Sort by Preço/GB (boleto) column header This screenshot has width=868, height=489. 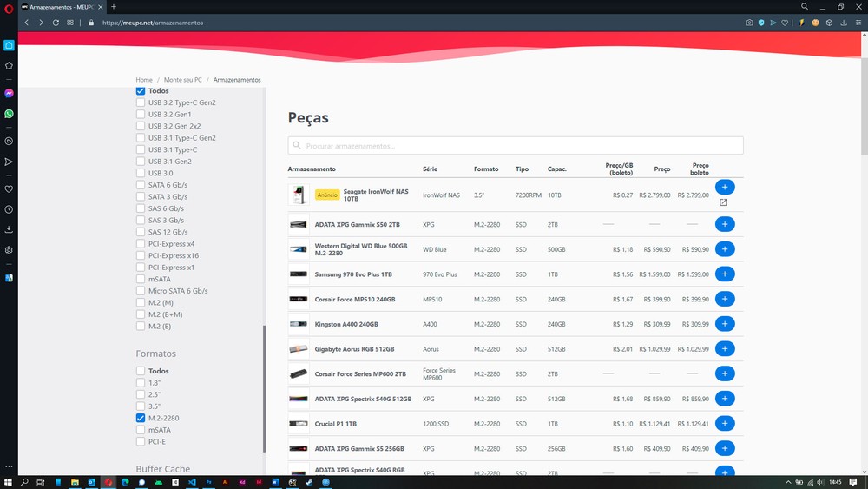click(x=619, y=169)
